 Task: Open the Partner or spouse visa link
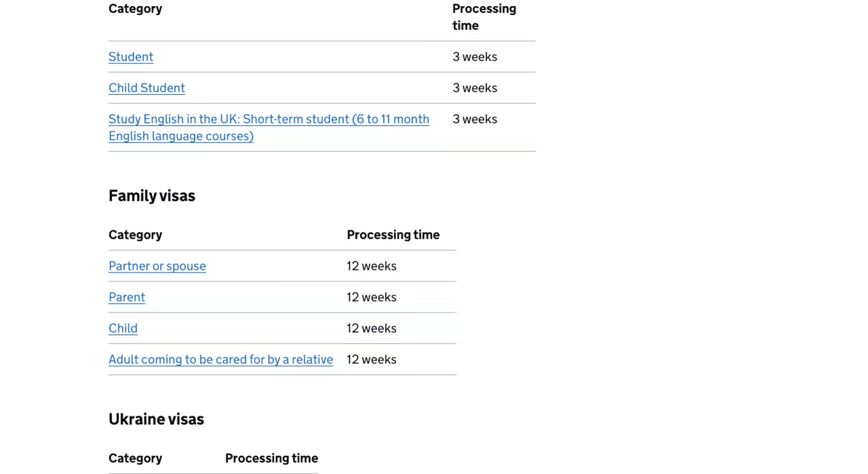click(157, 266)
